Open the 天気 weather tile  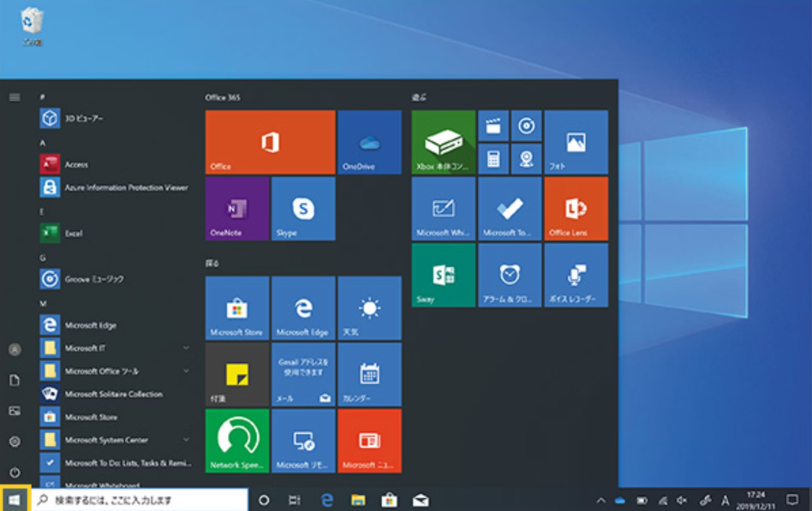pyautogui.click(x=369, y=308)
